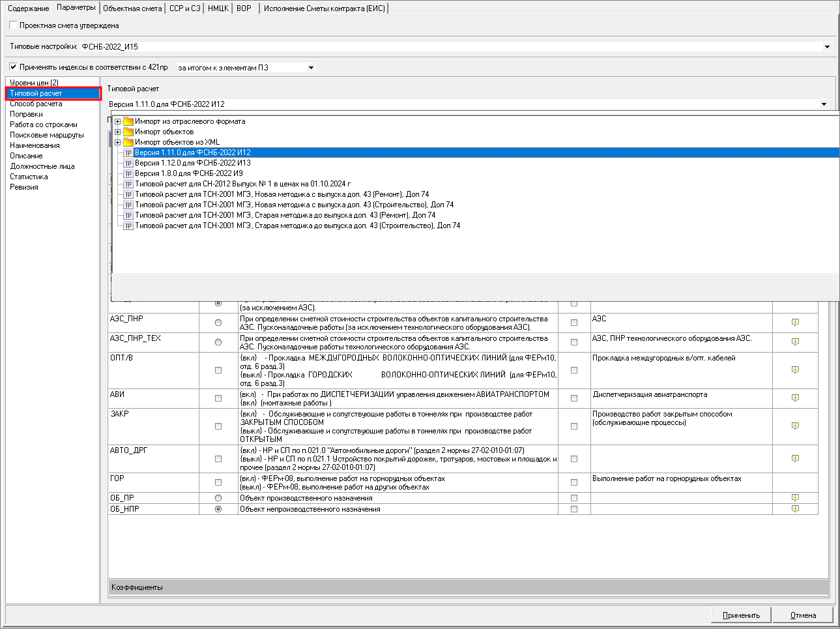The height and width of the screenshot is (629, 840).
Task: Expand the Импорт объектов tree node
Action: (x=117, y=132)
